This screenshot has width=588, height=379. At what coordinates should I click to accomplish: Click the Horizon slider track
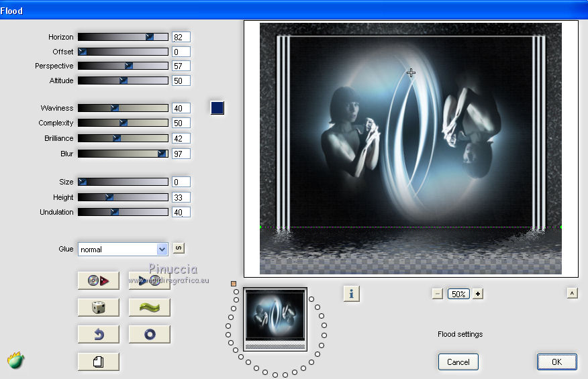click(x=123, y=37)
